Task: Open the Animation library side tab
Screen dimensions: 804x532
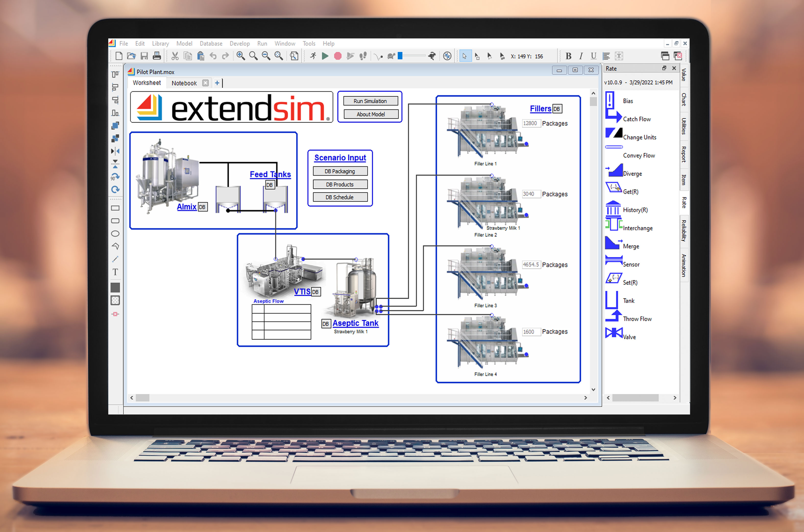Action: pyautogui.click(x=684, y=265)
